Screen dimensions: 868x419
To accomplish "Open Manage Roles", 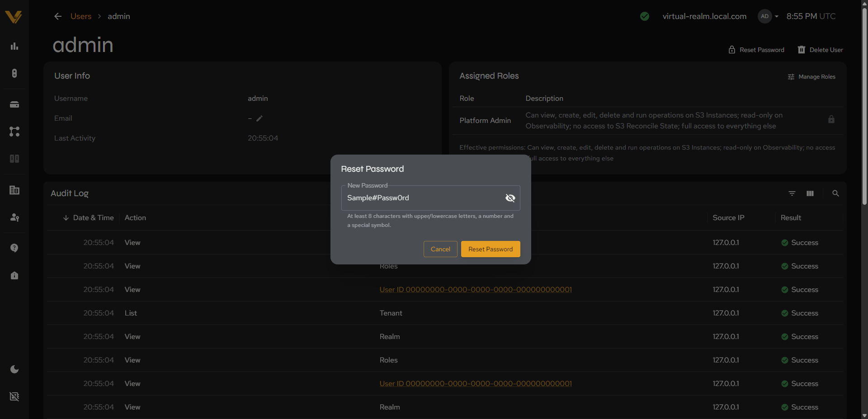I will click(x=811, y=77).
